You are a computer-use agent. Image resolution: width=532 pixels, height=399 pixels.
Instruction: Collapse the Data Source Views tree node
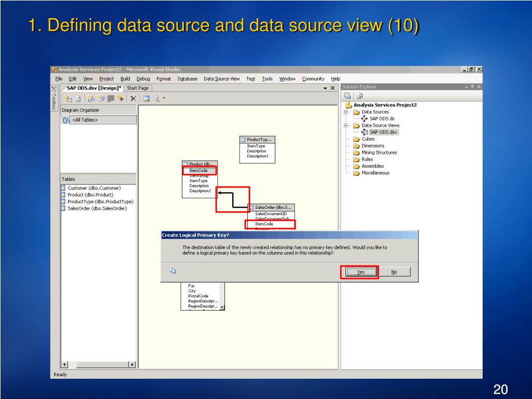pos(346,126)
